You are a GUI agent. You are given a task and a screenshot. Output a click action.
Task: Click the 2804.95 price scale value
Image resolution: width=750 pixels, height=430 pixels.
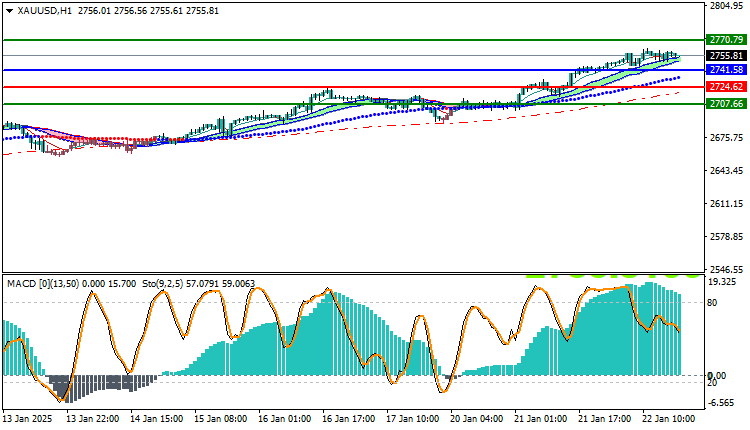point(727,6)
